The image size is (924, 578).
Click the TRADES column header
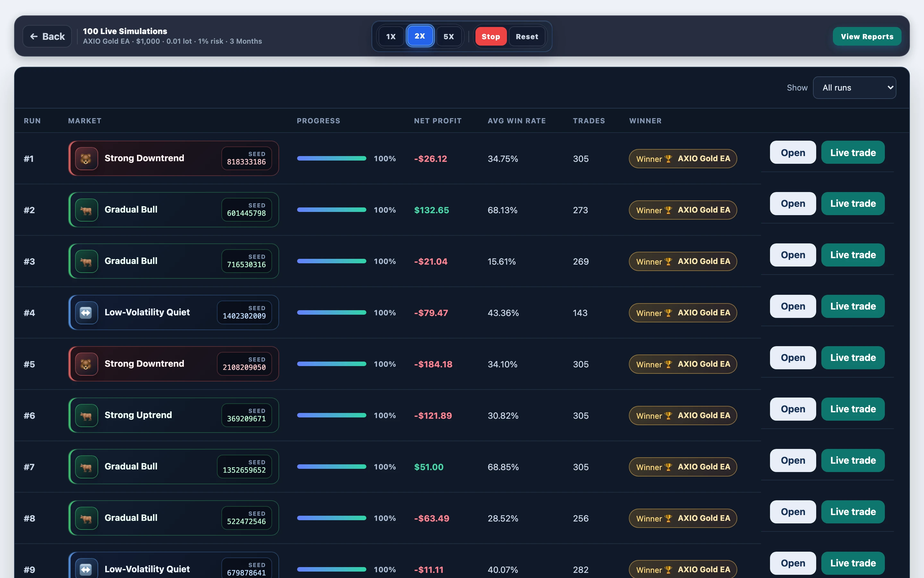pos(589,121)
